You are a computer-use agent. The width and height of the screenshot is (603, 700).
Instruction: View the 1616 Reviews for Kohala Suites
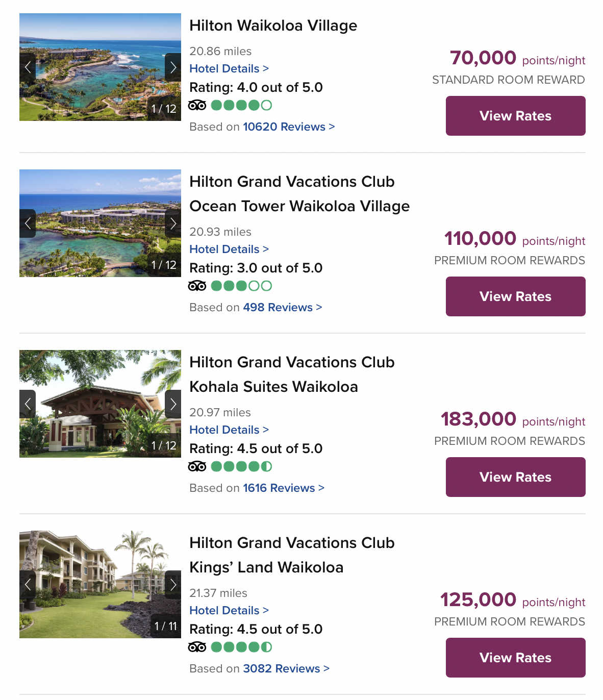[282, 488]
